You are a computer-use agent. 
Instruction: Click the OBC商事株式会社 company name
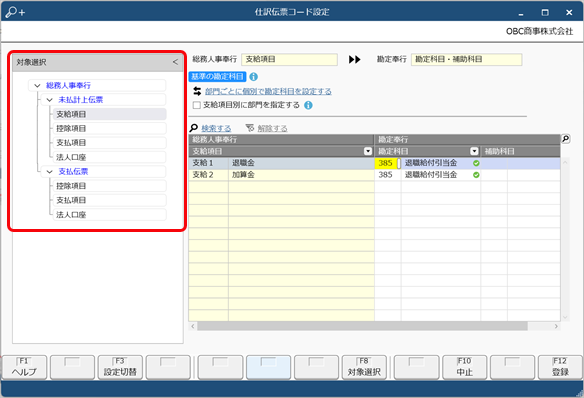coord(539,31)
